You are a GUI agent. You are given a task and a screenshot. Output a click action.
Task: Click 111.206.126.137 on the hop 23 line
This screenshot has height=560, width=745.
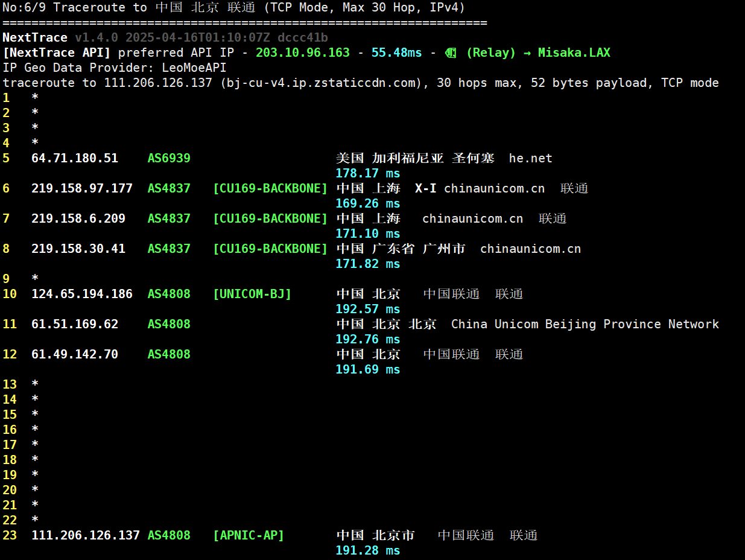[x=86, y=535]
